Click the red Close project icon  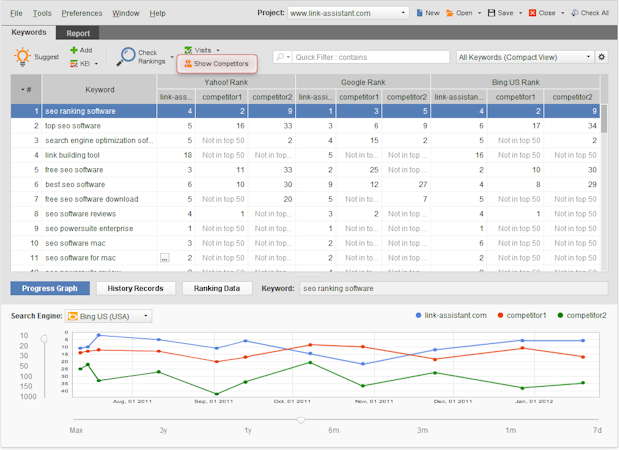pos(533,13)
